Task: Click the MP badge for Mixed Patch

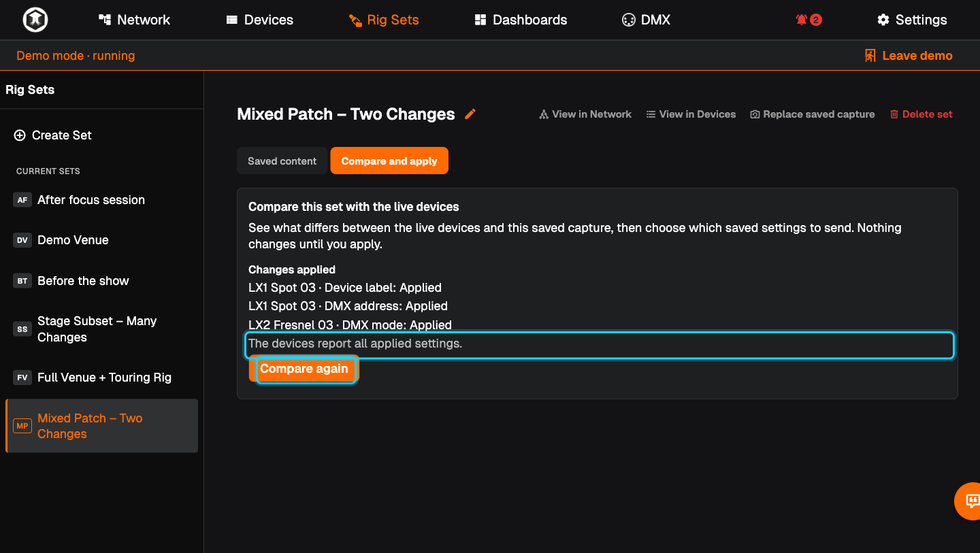Action: [22, 426]
